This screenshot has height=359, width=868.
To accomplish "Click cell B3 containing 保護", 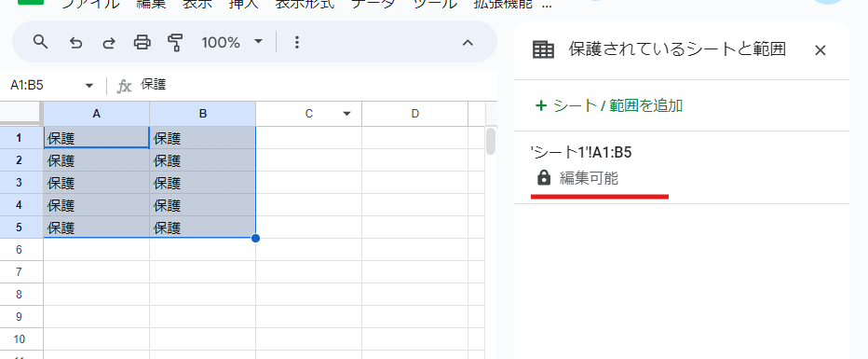I will tap(203, 182).
